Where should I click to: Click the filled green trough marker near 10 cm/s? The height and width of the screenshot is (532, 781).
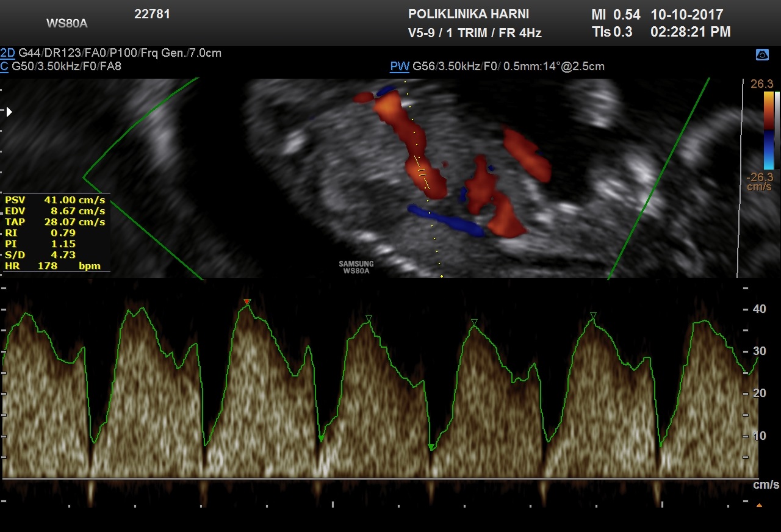tap(321, 439)
